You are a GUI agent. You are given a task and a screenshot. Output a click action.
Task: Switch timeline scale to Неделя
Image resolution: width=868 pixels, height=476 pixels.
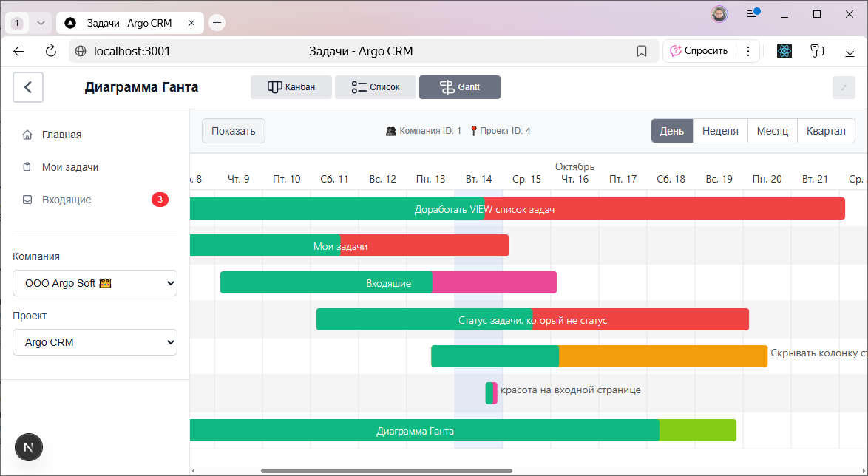pos(720,131)
